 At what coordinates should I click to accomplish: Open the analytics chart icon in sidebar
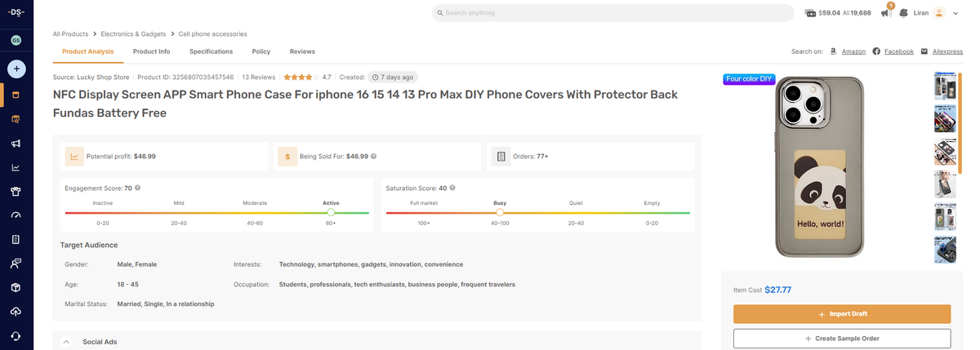pos(16,168)
